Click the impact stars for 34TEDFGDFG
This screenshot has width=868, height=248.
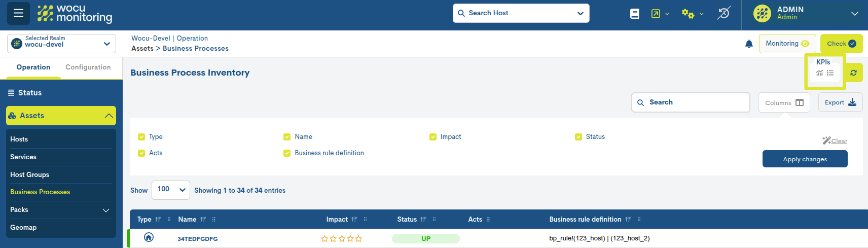[342, 239]
